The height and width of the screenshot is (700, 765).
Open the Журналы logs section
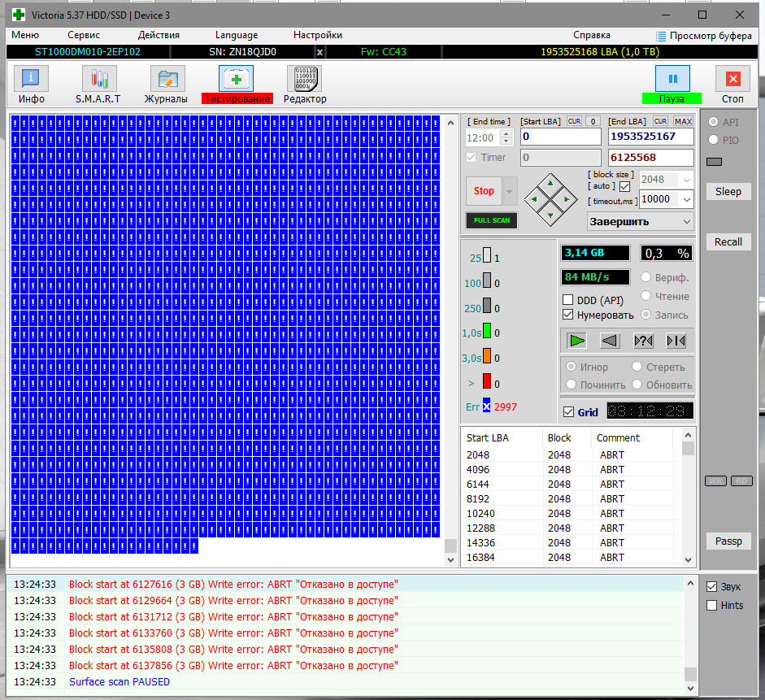167,79
